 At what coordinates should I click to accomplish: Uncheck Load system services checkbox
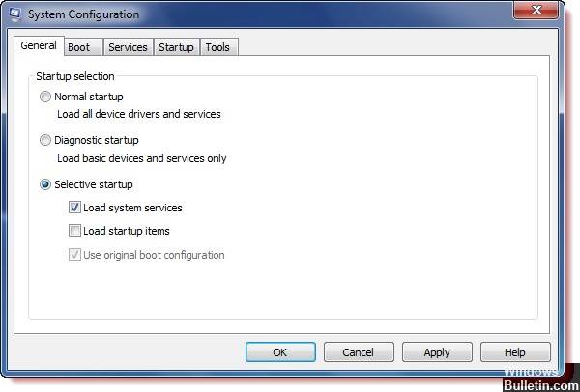point(74,208)
